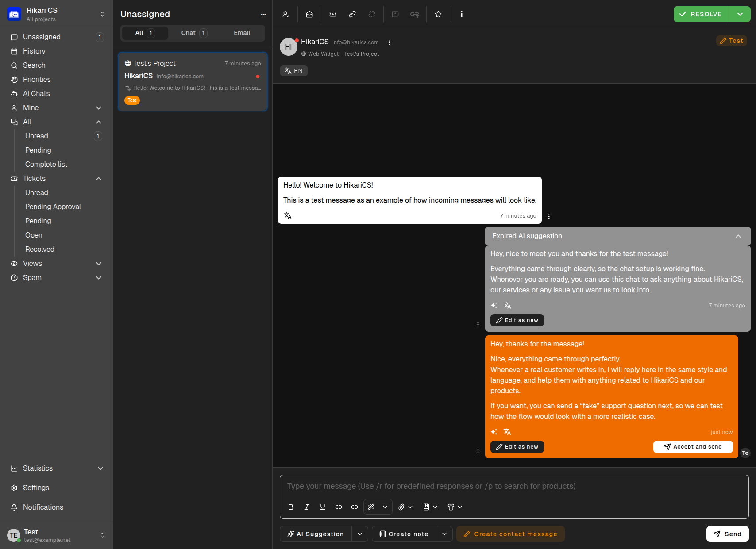Viewport: 756px width, 549px height.
Task: Click the AI magic wand icon in editor
Action: coord(371,507)
